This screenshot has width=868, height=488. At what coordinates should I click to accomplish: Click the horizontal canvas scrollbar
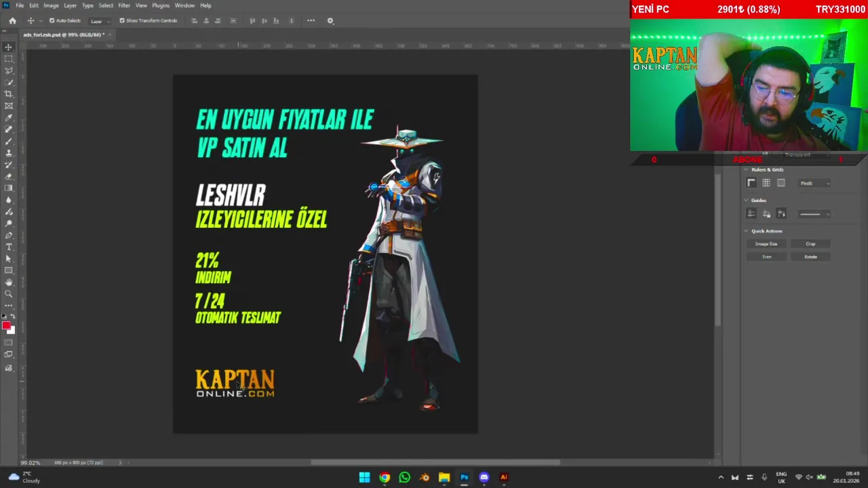pyautogui.click(x=435, y=463)
